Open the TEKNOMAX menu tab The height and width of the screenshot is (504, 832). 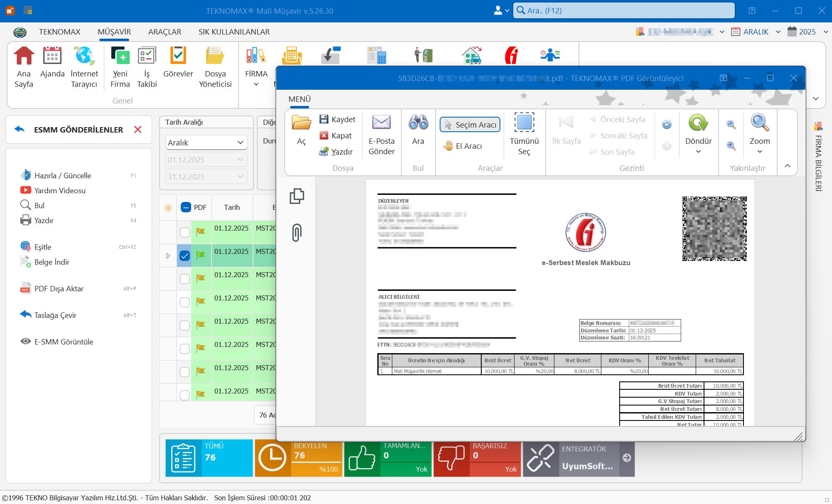pyautogui.click(x=60, y=32)
